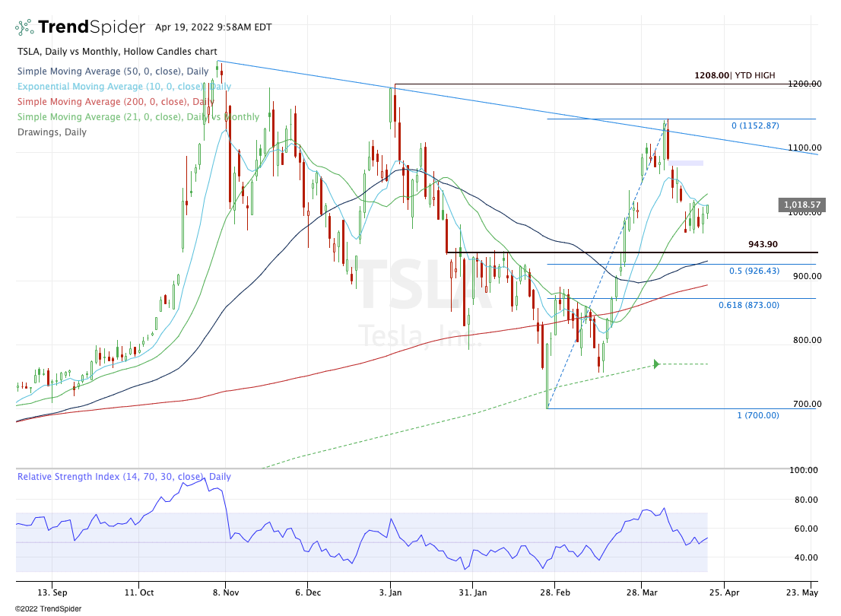The width and height of the screenshot is (841, 616).
Task: Click the '1200.00' price axis label
Action: click(805, 84)
